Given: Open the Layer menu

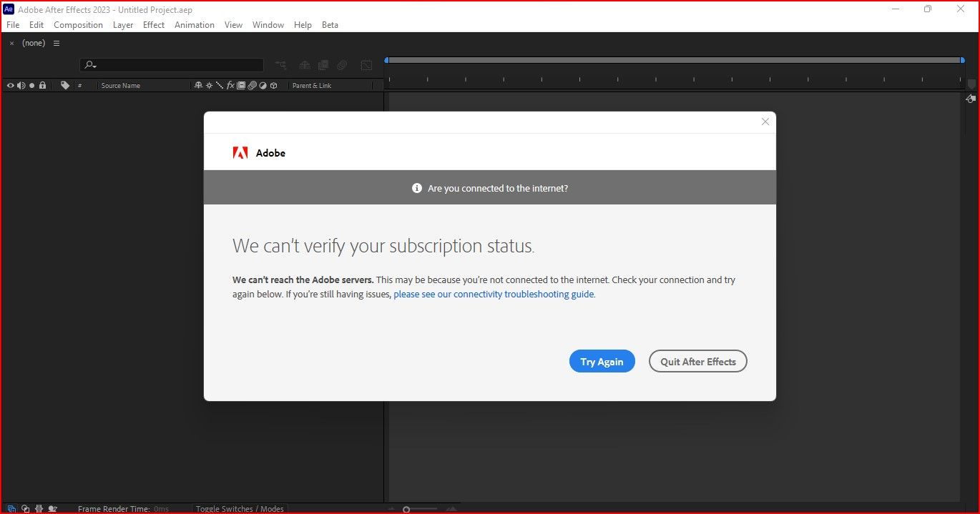Looking at the screenshot, I should coord(123,24).
